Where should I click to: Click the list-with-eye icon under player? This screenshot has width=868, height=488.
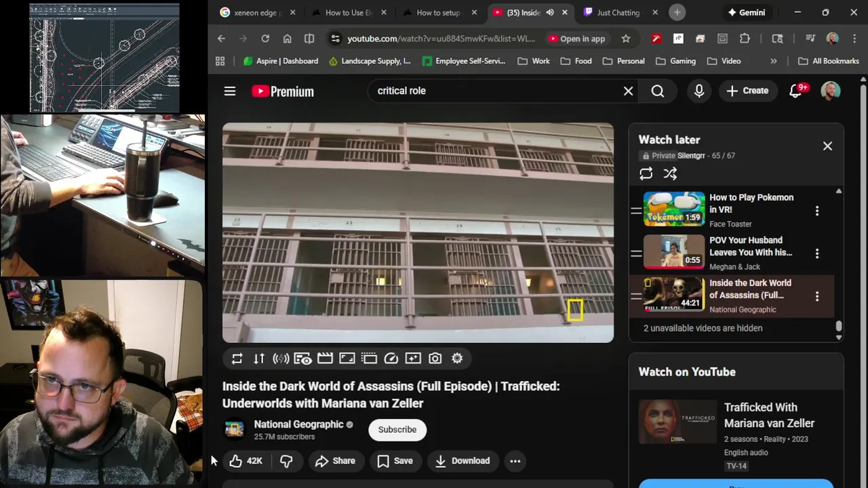pos(302,359)
